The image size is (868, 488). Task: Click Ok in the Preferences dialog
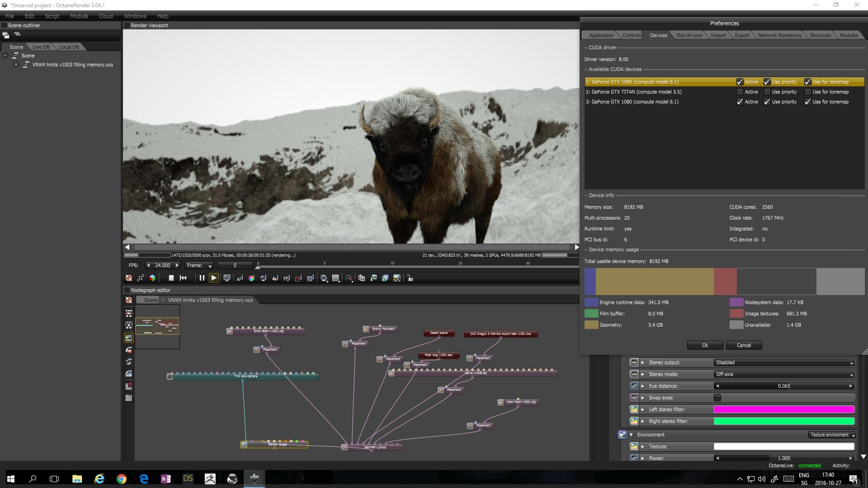[x=705, y=345]
